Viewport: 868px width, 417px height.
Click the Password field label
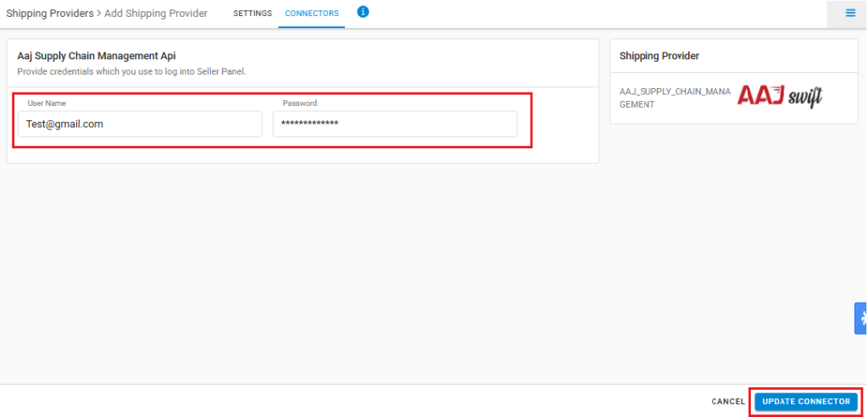[x=300, y=103]
